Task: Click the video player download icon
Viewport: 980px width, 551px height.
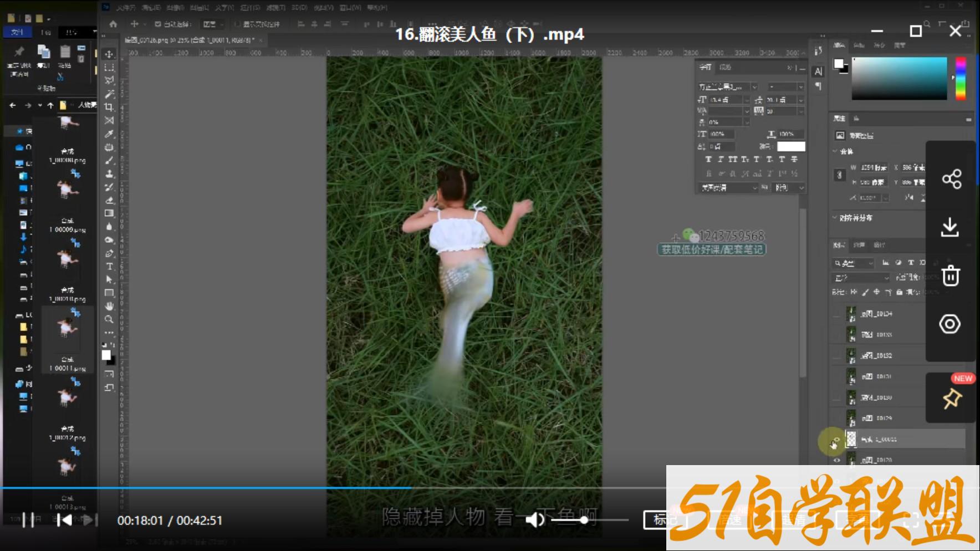Action: (x=950, y=227)
